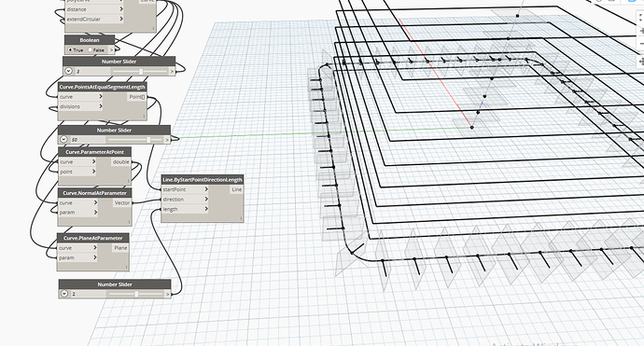Image resolution: width=644 pixels, height=346 pixels.
Task: Select the False option in Boolean node
Action: [96, 49]
